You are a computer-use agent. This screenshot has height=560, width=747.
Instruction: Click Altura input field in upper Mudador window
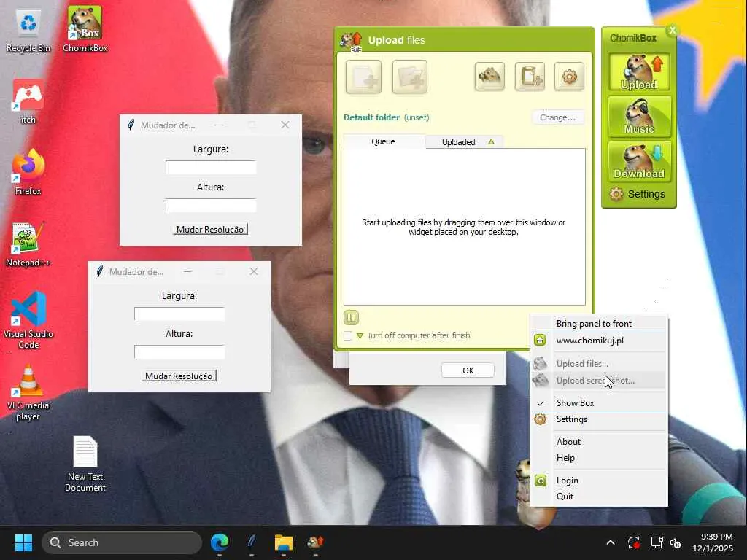211,205
